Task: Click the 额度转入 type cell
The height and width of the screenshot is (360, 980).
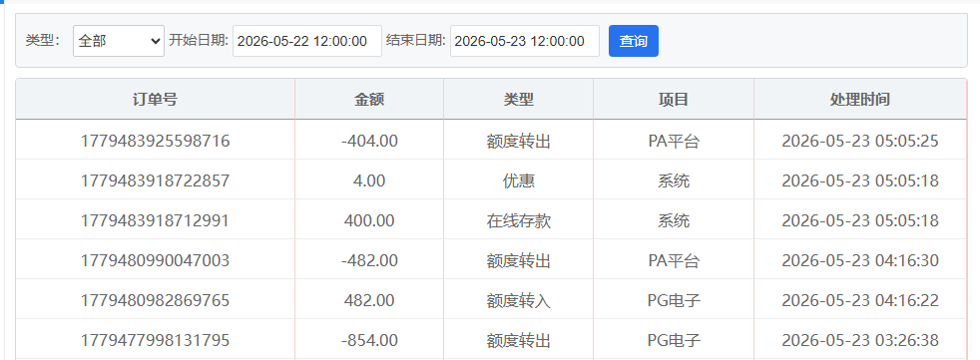Action: [519, 300]
